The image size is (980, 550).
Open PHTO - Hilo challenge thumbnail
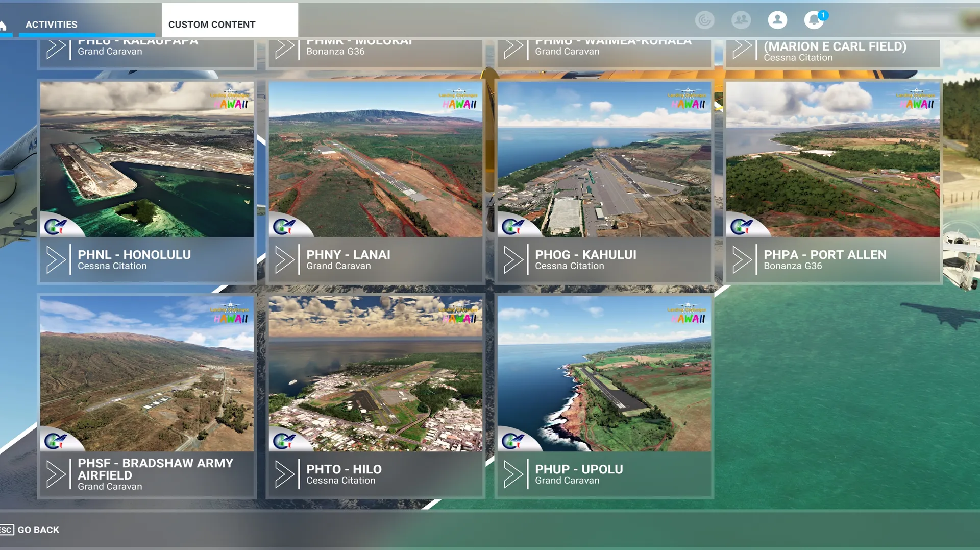click(x=376, y=373)
